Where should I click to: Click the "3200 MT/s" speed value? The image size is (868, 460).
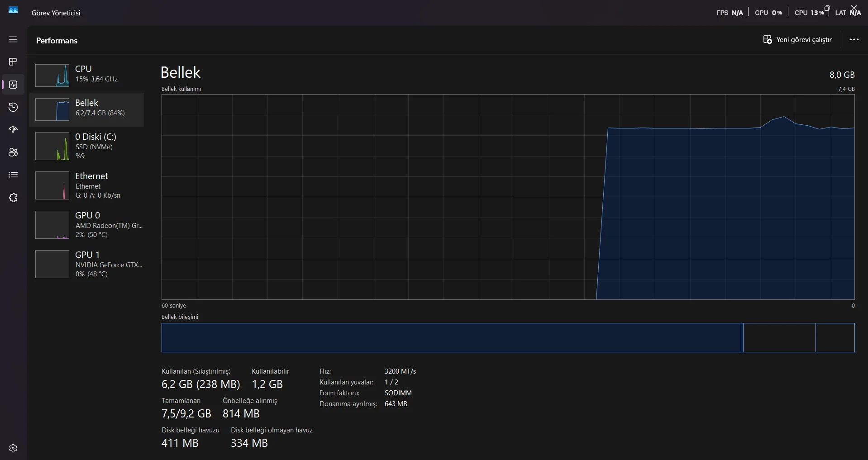coord(400,371)
